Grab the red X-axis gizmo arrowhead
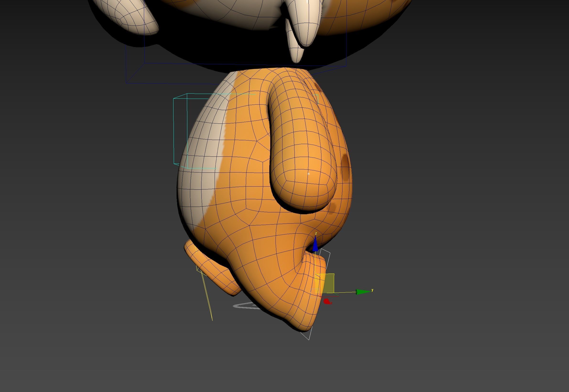Screen dimensions: 569x392 (x=327, y=301)
